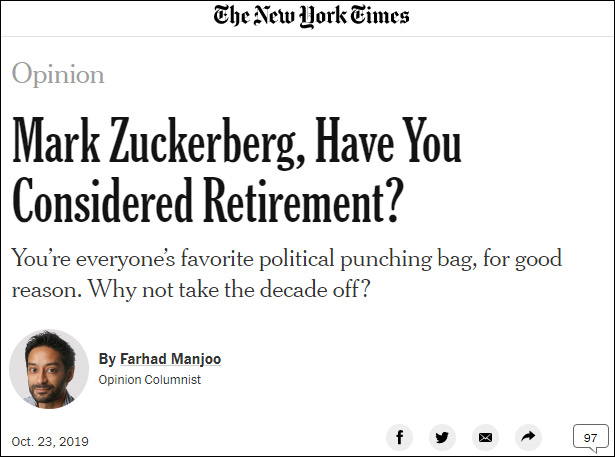Click the Opinion Columnist label
Viewport: 615px width, 457px height.
(x=150, y=380)
